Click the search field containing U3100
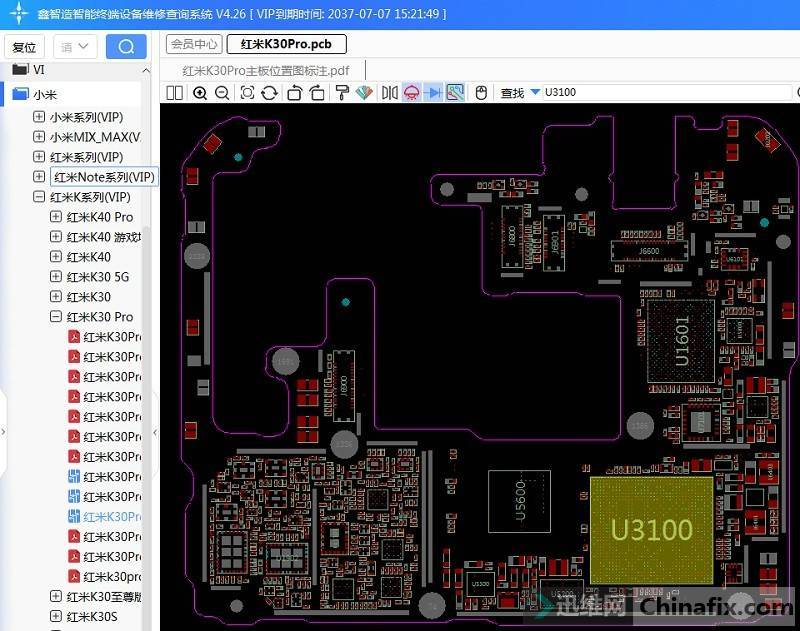The image size is (800, 631). 665,93
